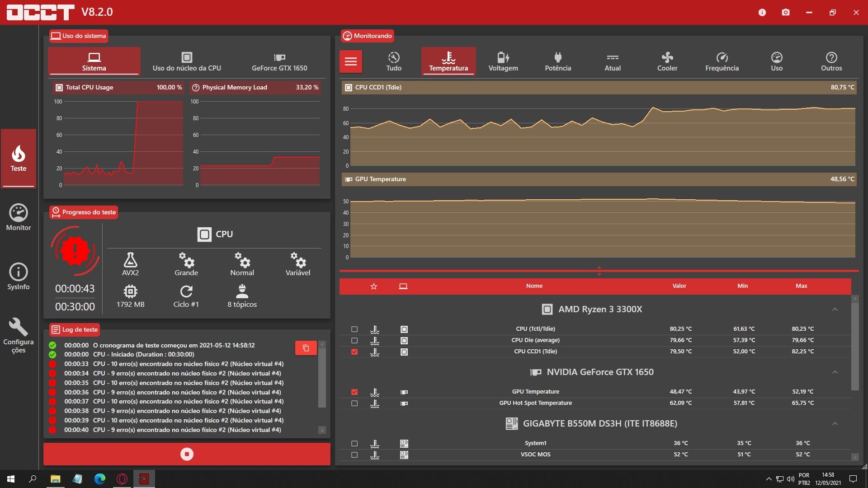Sort by Min column header

pos(742,286)
